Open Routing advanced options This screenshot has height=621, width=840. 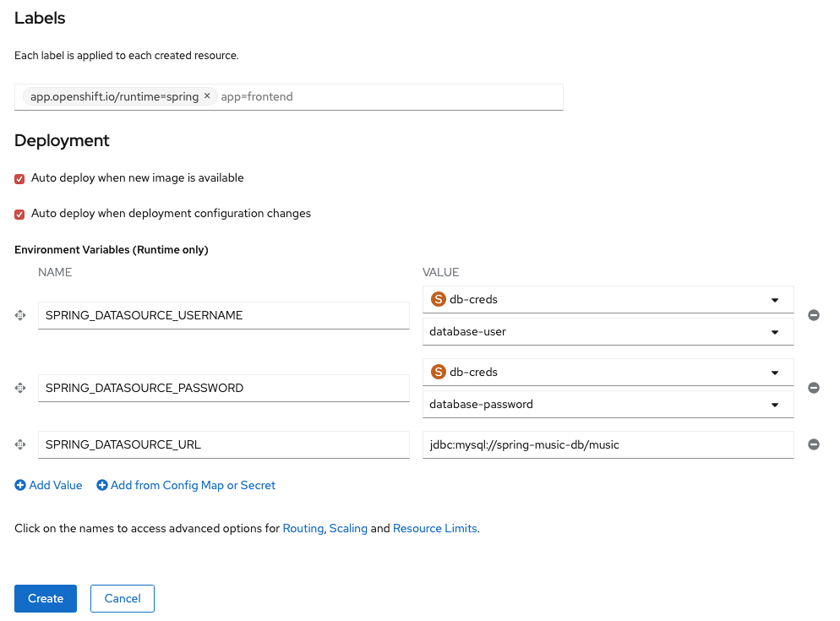(x=303, y=528)
